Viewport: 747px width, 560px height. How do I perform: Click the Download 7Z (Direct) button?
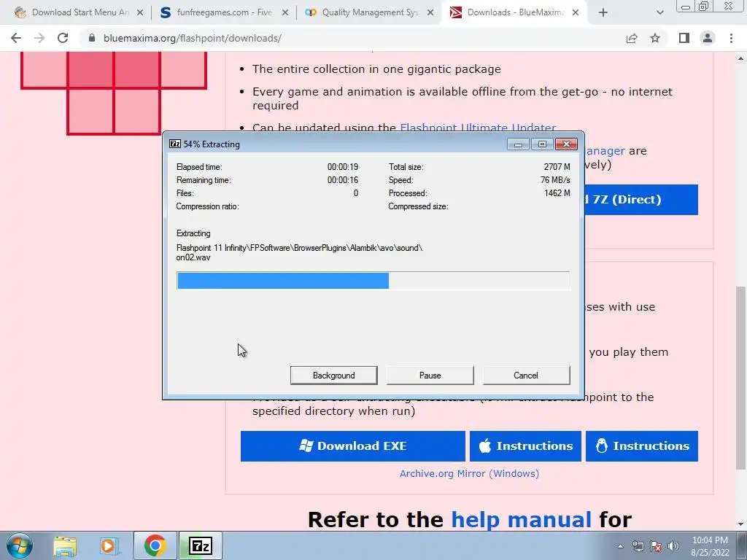click(x=641, y=200)
